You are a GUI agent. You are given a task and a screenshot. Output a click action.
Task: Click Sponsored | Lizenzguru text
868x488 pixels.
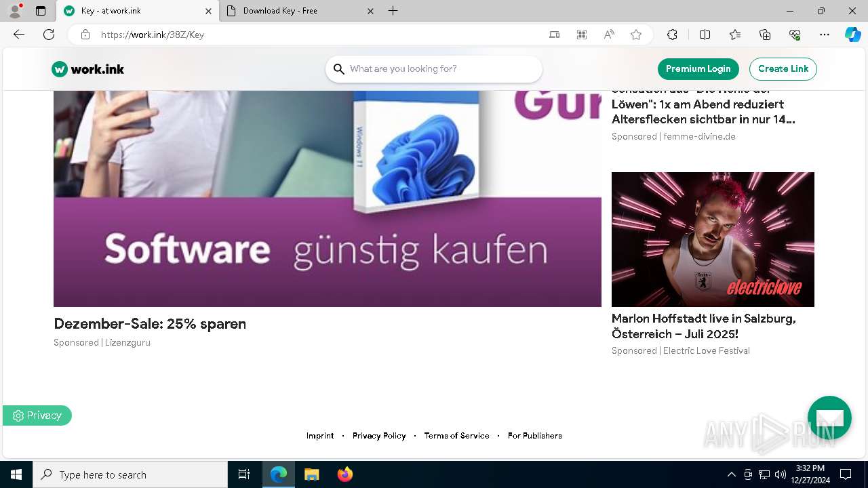click(102, 343)
